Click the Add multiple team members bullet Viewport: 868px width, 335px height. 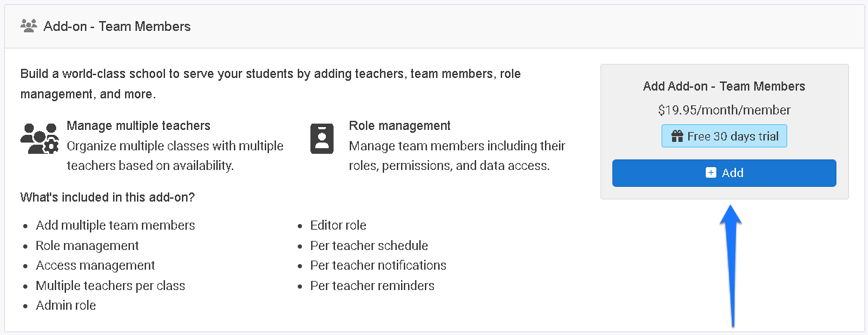click(115, 225)
